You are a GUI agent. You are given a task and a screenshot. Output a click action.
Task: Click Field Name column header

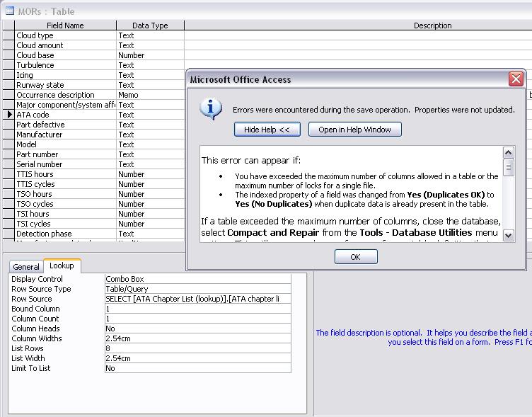(x=65, y=25)
